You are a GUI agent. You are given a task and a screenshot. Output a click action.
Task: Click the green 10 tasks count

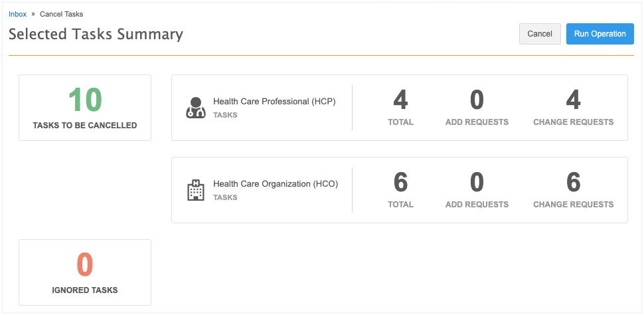[x=85, y=100]
